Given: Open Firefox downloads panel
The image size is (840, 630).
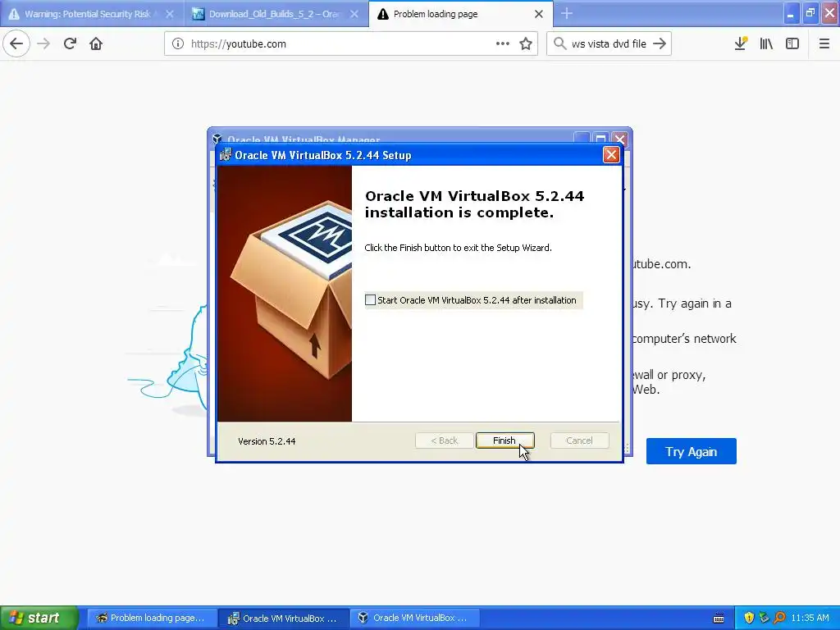Looking at the screenshot, I should 741,43.
